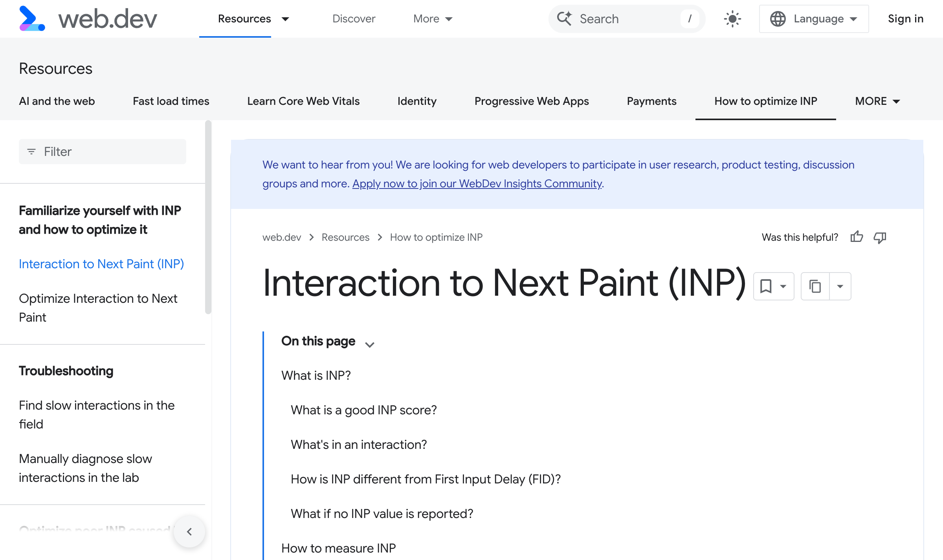Click the globe Language icon
This screenshot has height=560, width=943.
click(778, 19)
